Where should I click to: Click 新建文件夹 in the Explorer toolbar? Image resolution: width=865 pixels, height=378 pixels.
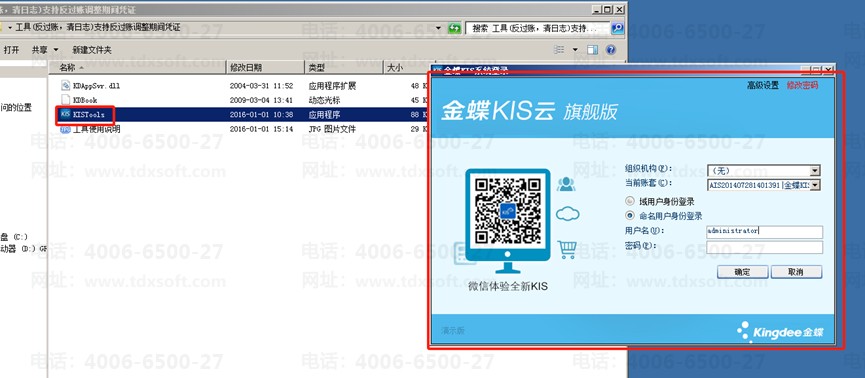click(x=92, y=50)
